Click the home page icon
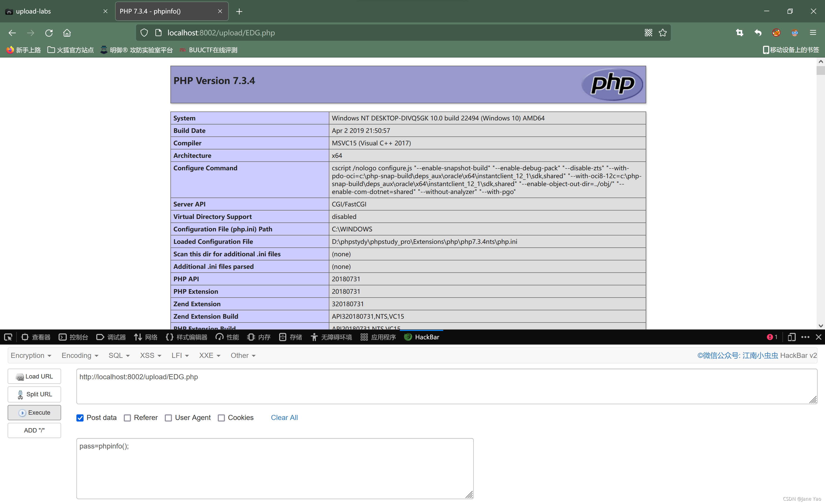Viewport: 825px width, 504px height. pos(67,33)
